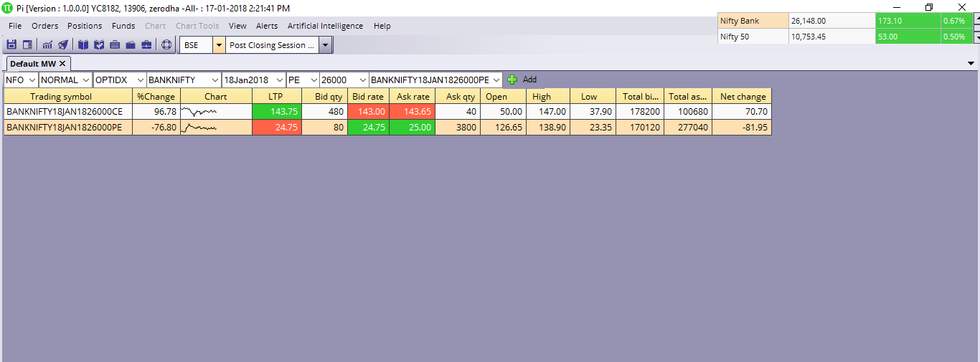The width and height of the screenshot is (980, 362).
Task: Open the Help menu
Action: tap(382, 26)
